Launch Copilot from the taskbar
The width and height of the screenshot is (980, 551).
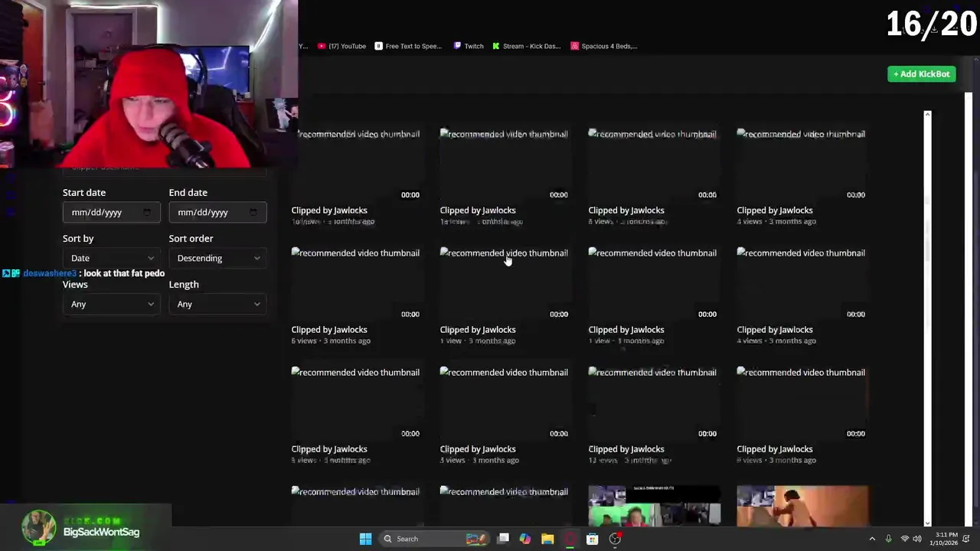coord(525,539)
